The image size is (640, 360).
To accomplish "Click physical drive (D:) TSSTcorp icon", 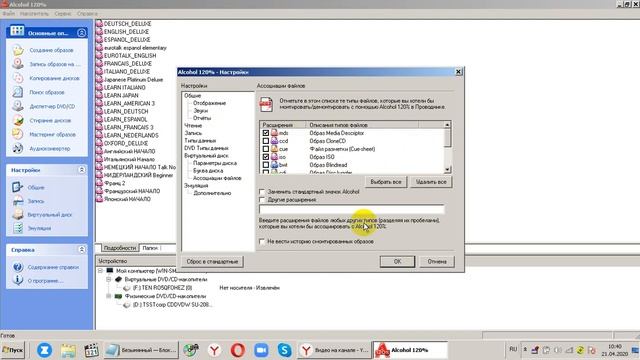I will click(x=127, y=304).
